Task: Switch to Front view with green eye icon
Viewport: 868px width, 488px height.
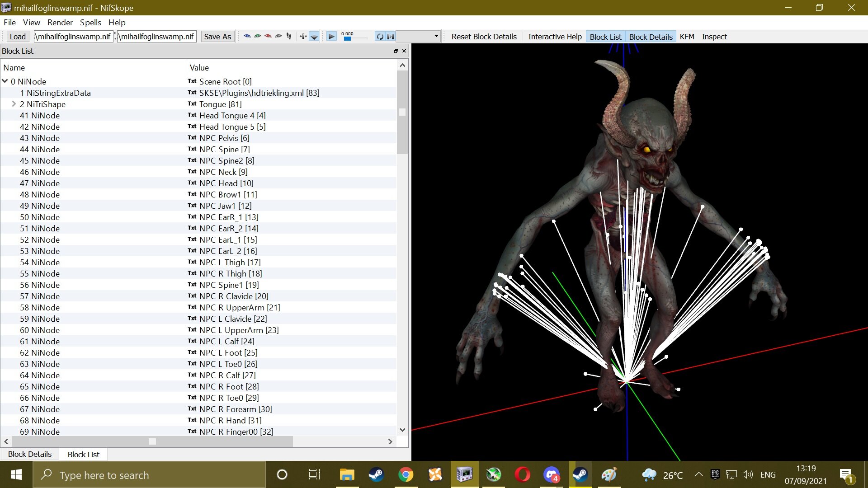Action: (x=257, y=36)
